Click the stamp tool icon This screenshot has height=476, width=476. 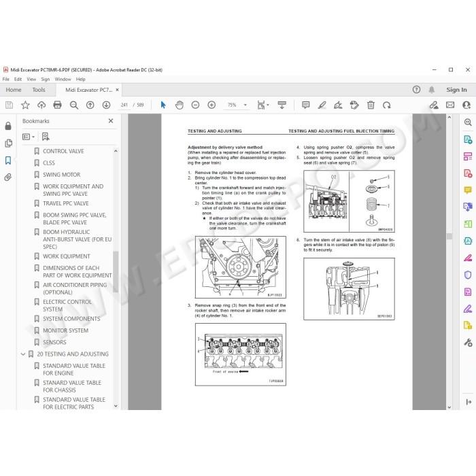[354, 105]
